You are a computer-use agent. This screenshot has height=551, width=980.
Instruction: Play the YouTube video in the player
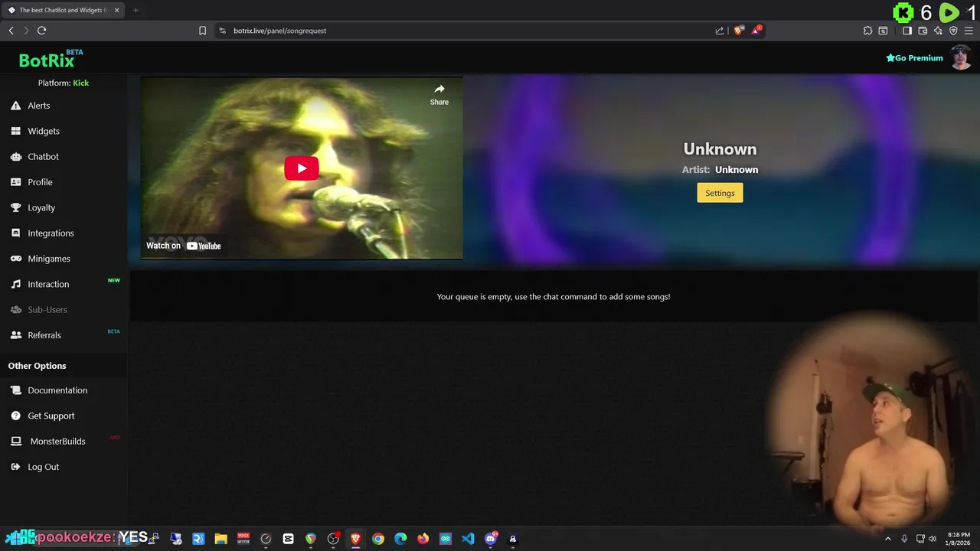(x=302, y=168)
